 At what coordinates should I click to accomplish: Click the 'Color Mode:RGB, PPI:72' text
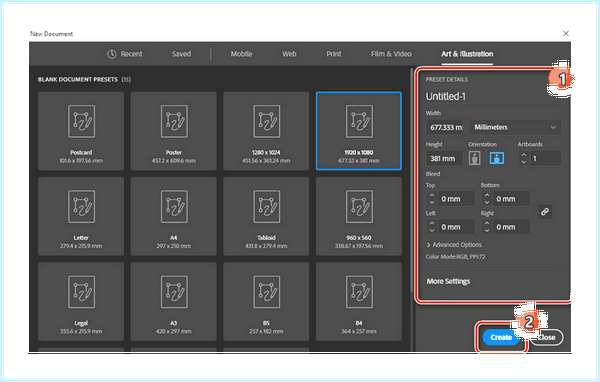click(455, 257)
